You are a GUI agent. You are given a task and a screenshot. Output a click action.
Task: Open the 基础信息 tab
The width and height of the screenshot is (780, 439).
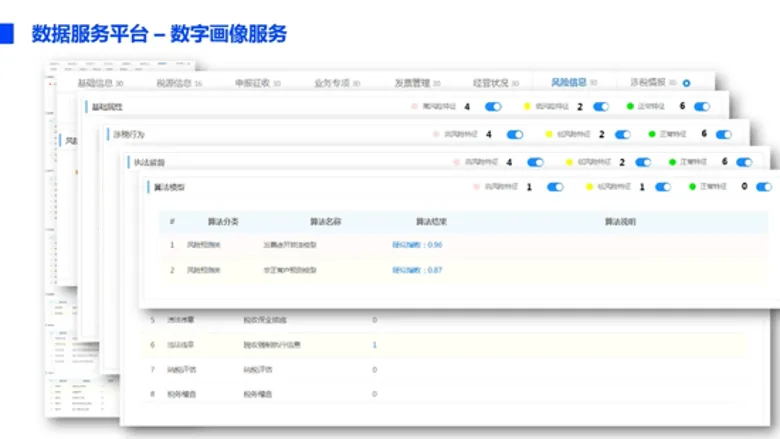[x=100, y=83]
